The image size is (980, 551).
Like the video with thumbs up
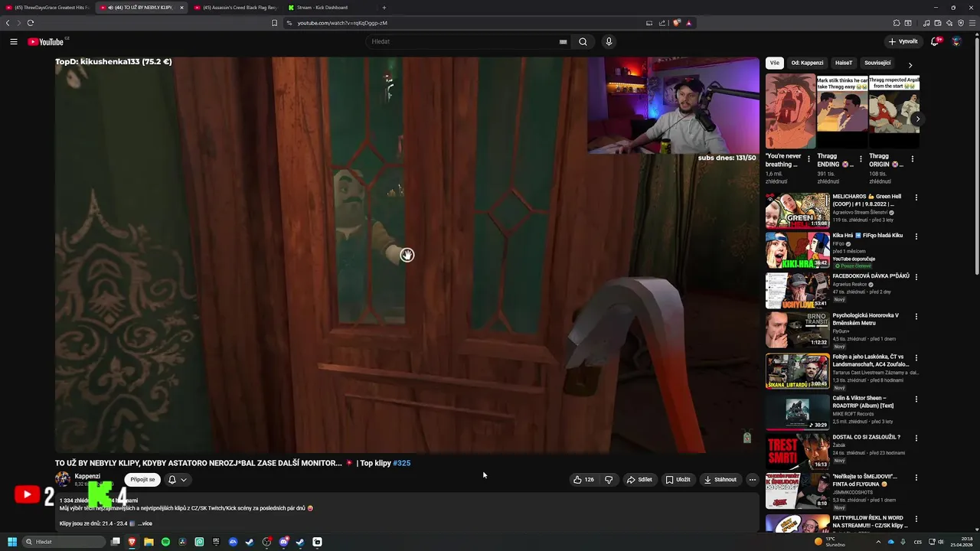pyautogui.click(x=583, y=480)
